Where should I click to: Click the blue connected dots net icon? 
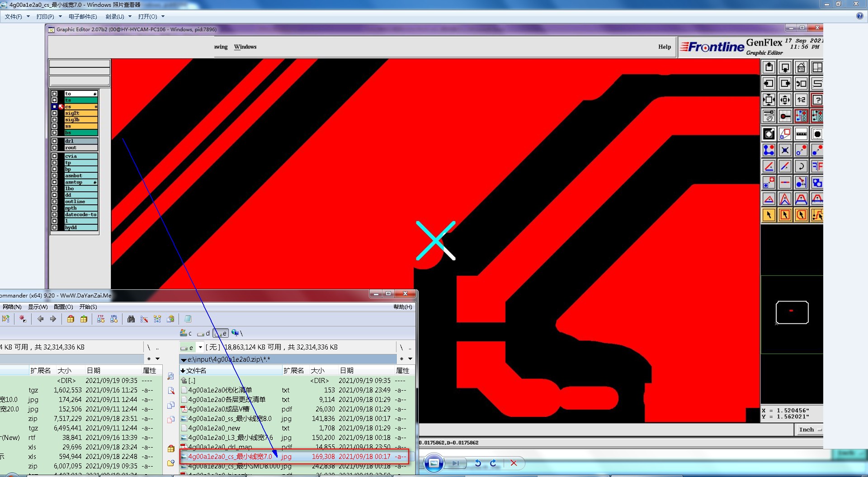pos(769,150)
